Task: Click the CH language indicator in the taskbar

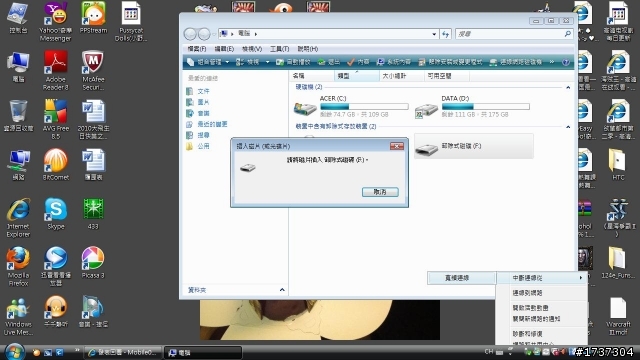Action: coord(489,351)
